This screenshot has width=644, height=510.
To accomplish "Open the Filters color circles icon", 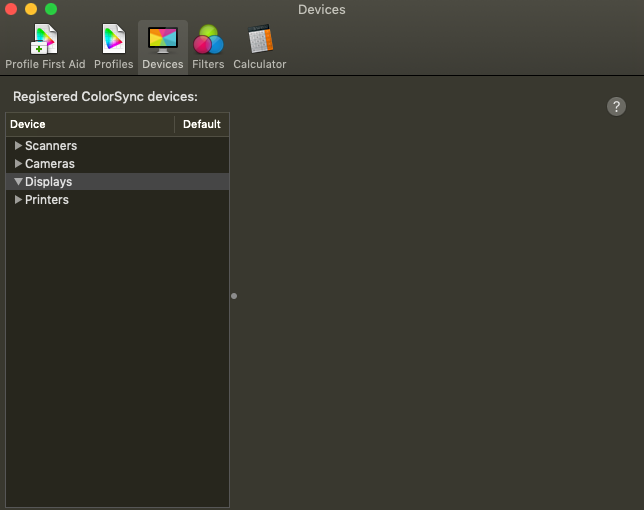I will (208, 39).
